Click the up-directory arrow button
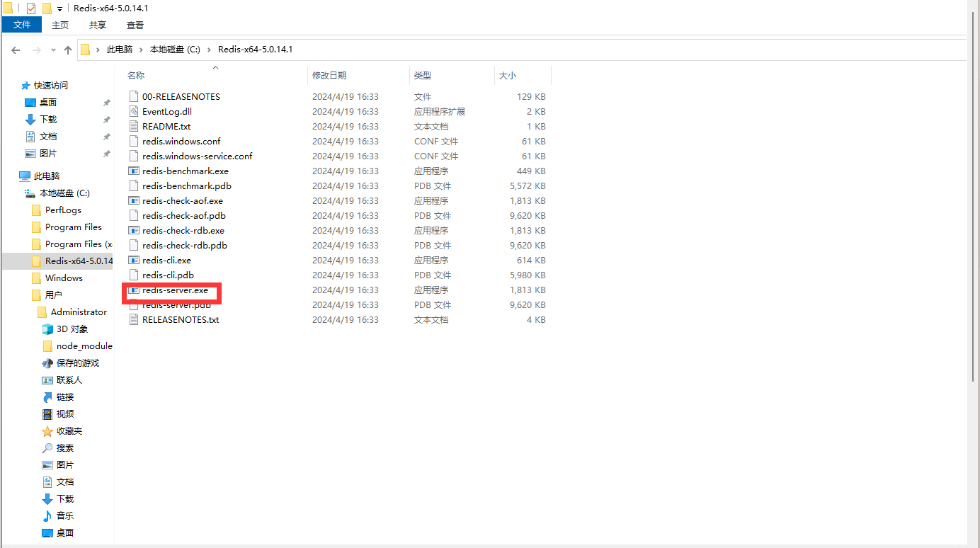 coord(68,50)
